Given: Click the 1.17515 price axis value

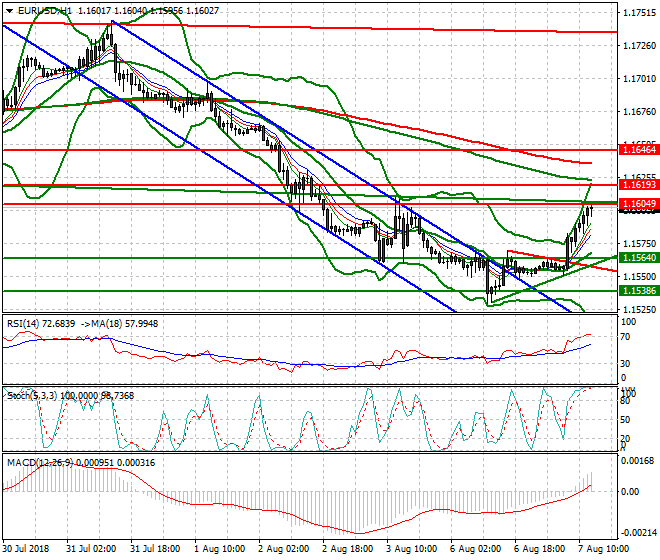Looking at the screenshot, I should pos(639,13).
